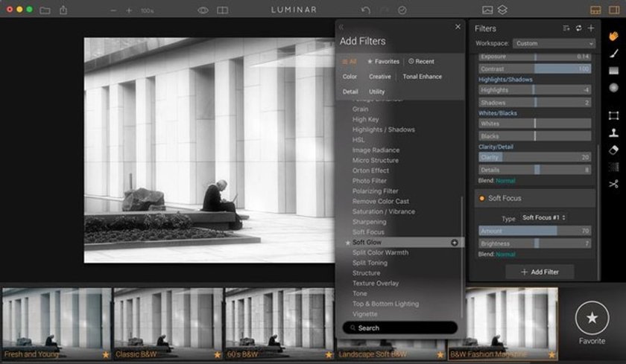This screenshot has height=364, width=626.
Task: Select the Transform tool
Action: 613,115
